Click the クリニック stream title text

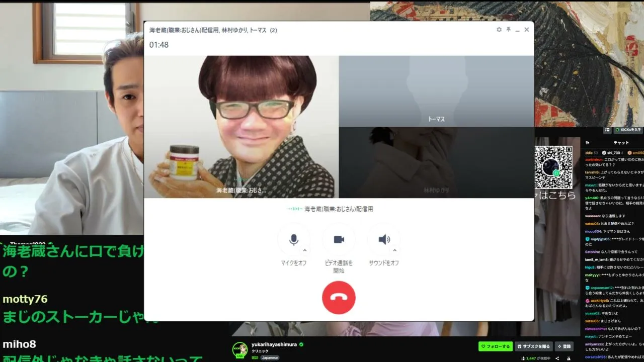pyautogui.click(x=260, y=351)
